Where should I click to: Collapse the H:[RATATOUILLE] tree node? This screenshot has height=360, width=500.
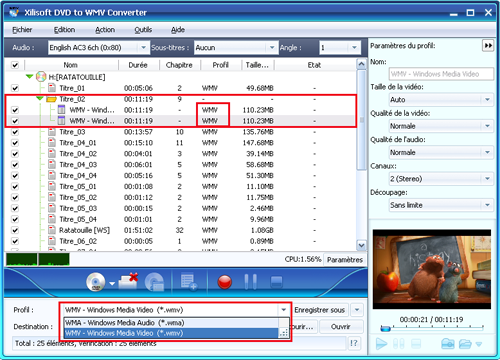click(29, 77)
